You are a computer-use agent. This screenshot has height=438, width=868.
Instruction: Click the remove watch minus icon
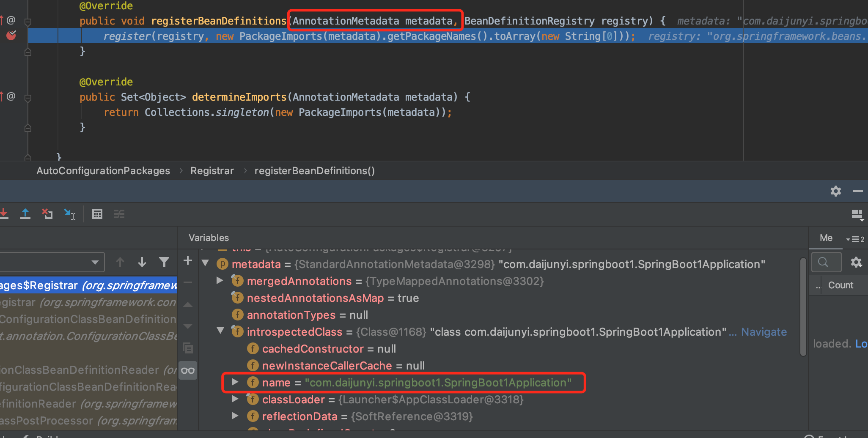coord(188,282)
